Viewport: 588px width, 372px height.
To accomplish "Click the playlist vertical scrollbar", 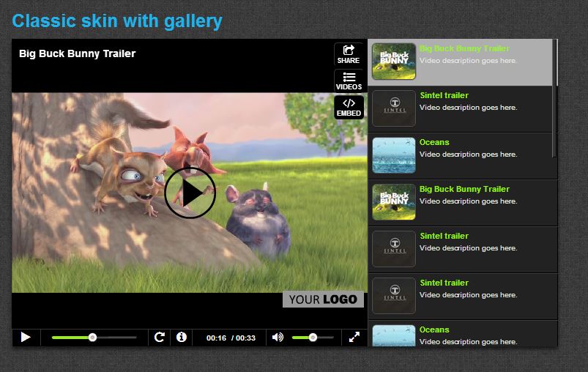I will [554, 98].
